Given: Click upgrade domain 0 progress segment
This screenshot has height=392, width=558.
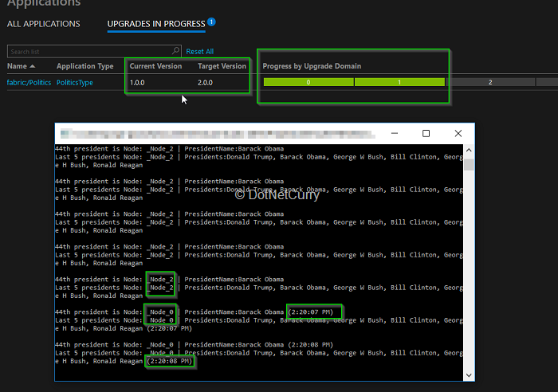Looking at the screenshot, I should (308, 82).
